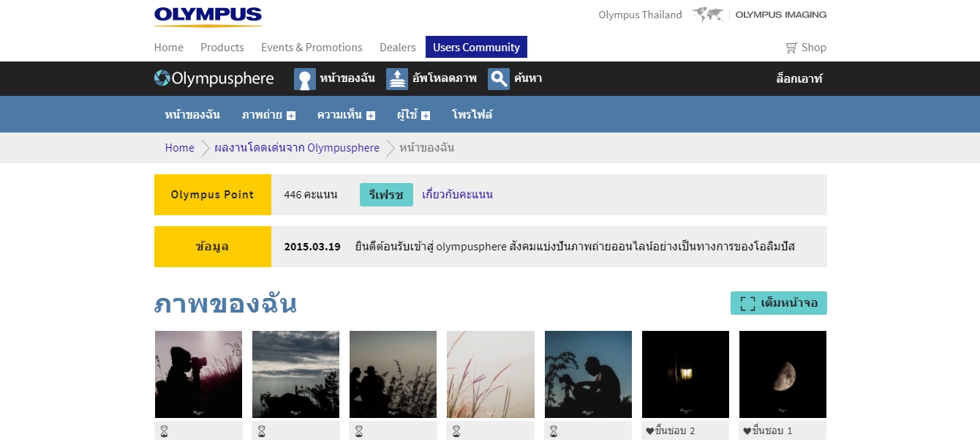Image resolution: width=980 pixels, height=448 pixels.
Task: Click hourglass icon under the sitting man silhouette photo
Action: click(554, 431)
